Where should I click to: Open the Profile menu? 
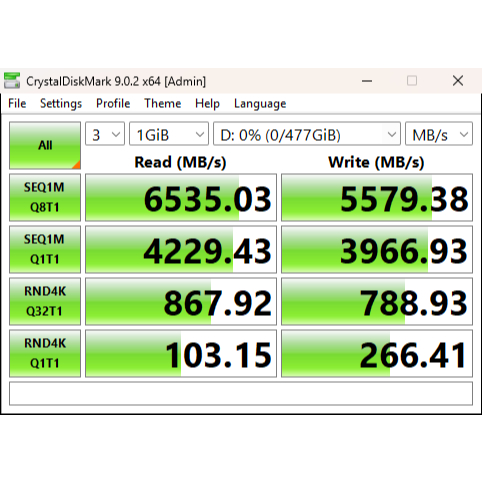click(113, 104)
